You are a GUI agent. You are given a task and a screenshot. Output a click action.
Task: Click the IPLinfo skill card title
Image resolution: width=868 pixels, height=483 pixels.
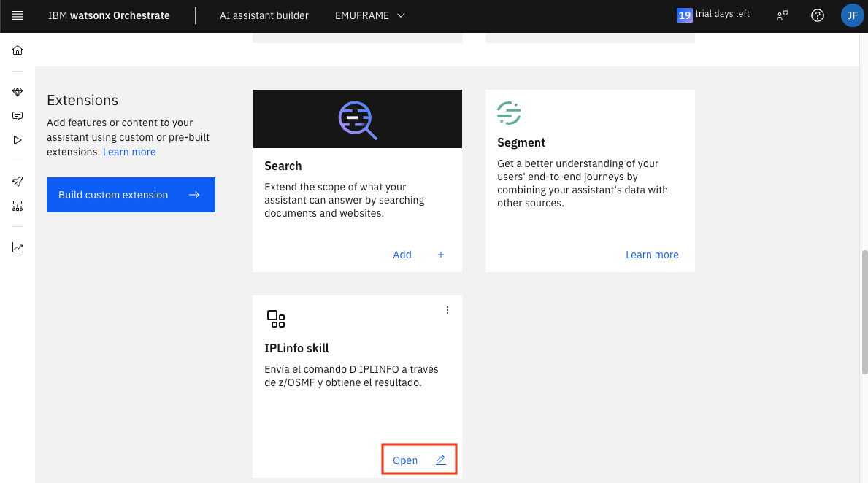coord(296,349)
